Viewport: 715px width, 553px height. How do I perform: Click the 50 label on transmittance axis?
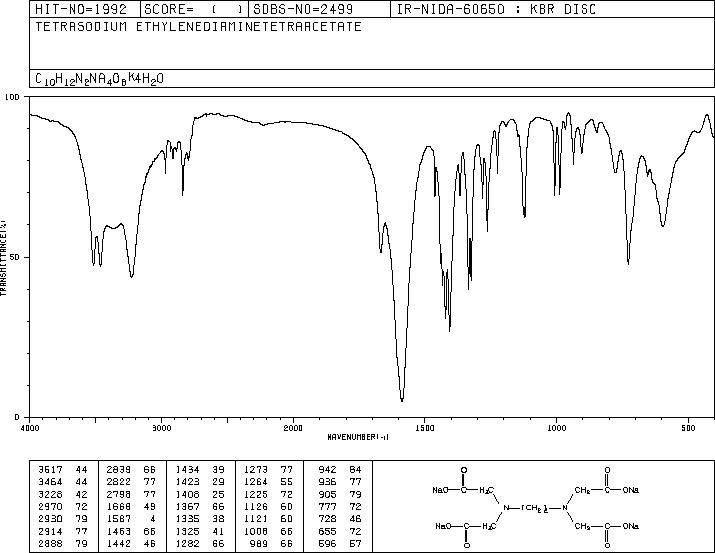tap(13, 258)
